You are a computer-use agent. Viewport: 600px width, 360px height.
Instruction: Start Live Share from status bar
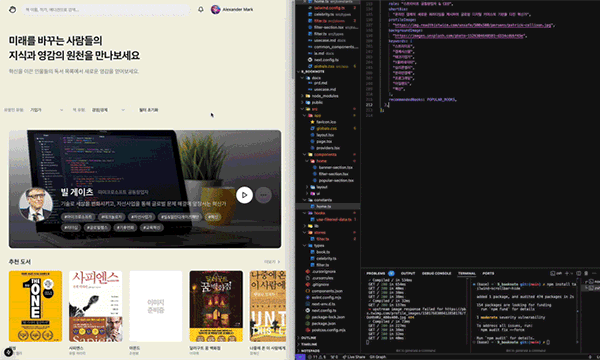point(354,357)
